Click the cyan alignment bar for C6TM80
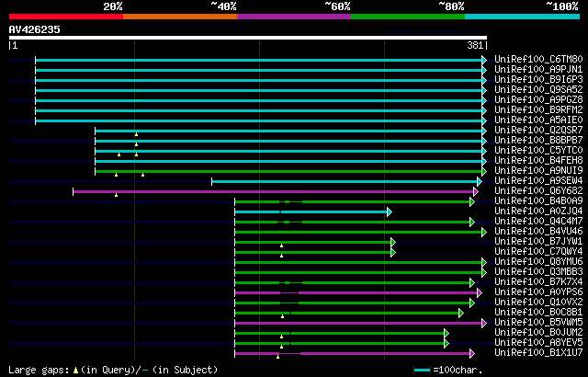Image resolution: width=588 pixels, height=377 pixels. (x=259, y=60)
